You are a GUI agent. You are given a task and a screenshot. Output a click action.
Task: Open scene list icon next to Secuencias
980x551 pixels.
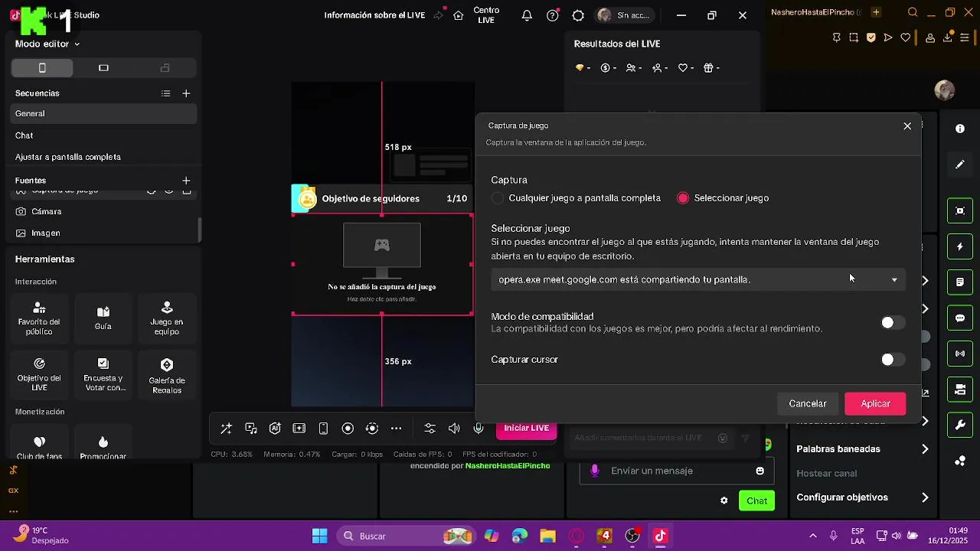[x=165, y=93]
